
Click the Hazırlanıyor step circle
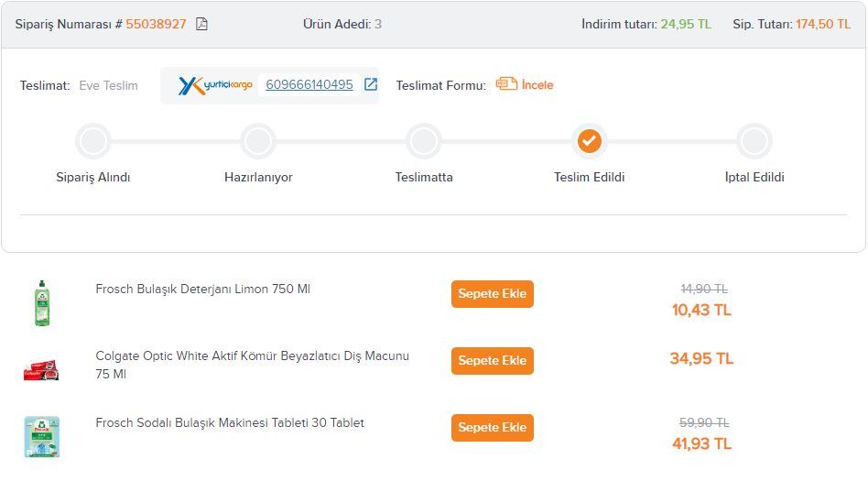258,141
